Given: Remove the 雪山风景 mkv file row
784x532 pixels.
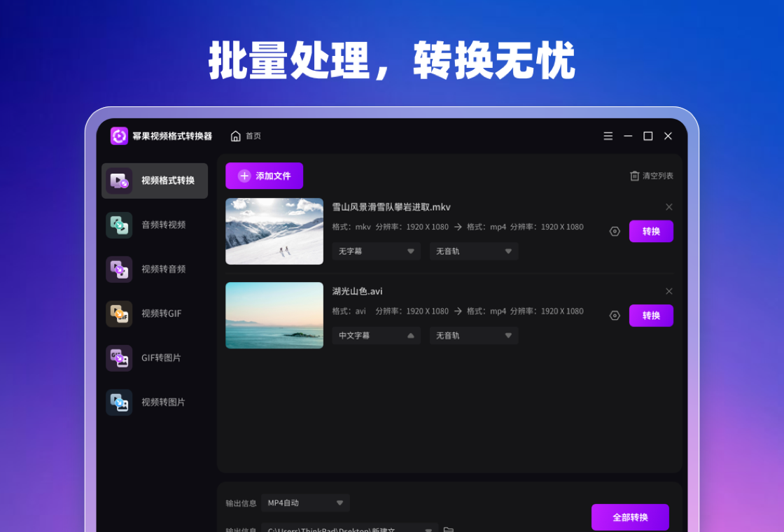Looking at the screenshot, I should click(669, 207).
